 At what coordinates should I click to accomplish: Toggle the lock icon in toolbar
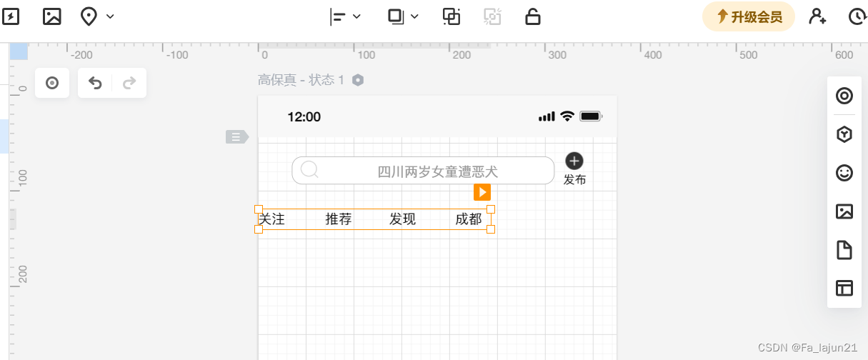pyautogui.click(x=533, y=16)
